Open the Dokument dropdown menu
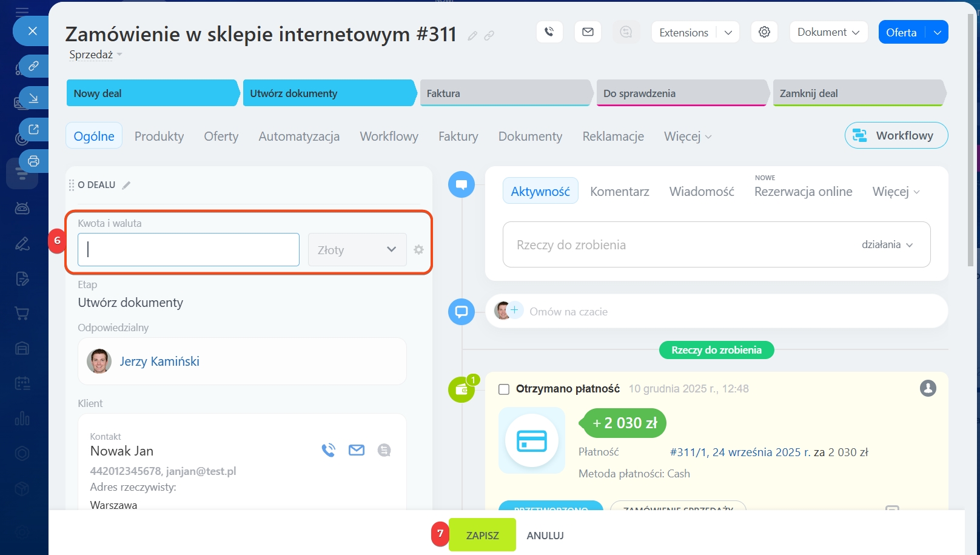Viewport: 980px width, 555px height. click(828, 32)
